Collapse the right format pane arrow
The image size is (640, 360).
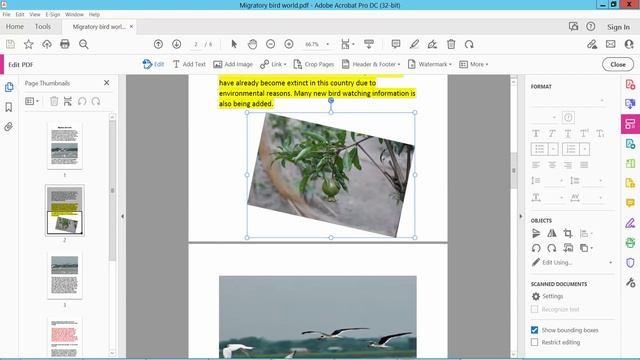521,216
